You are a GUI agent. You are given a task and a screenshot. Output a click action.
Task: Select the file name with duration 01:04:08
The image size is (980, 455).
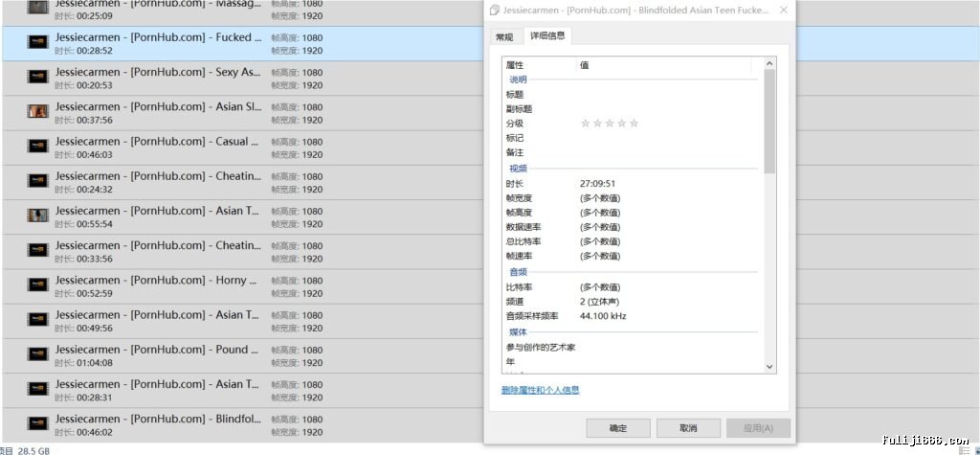158,350
